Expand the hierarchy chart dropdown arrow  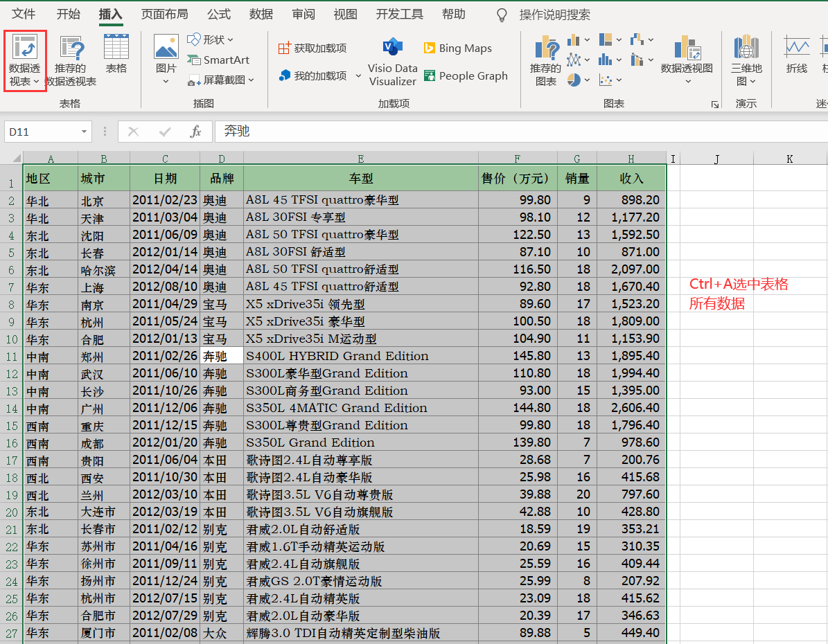click(619, 40)
